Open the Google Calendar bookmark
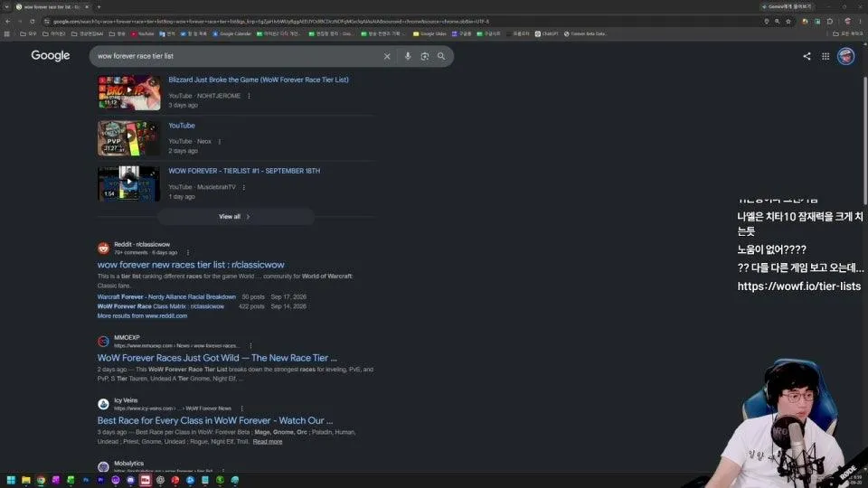 (x=232, y=33)
